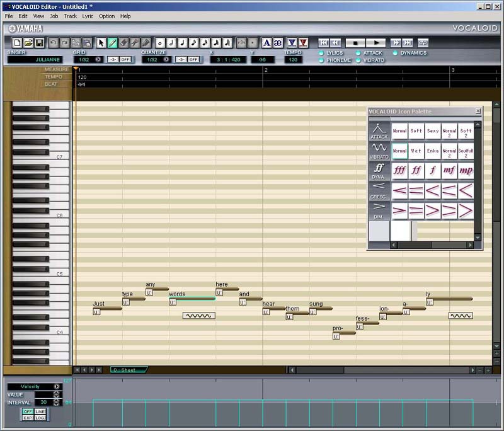Select the green pencil tool
Screen dimensions: 504x431
[x=112, y=42]
